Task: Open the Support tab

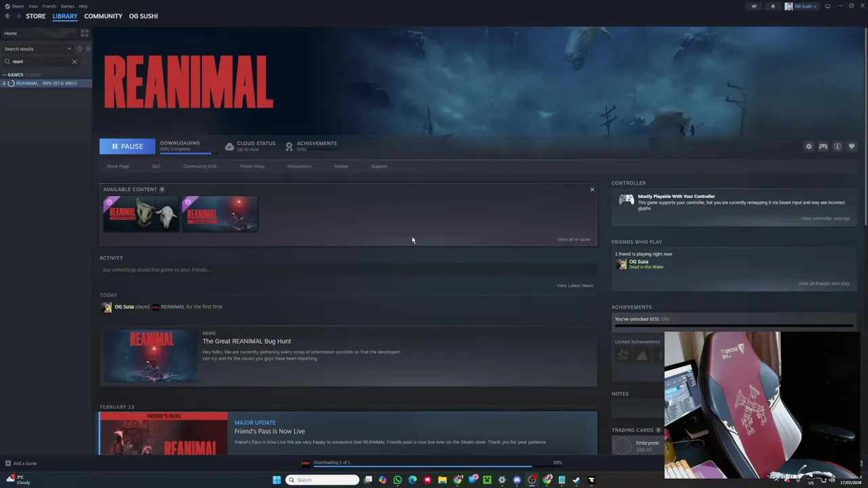Action: tap(379, 166)
